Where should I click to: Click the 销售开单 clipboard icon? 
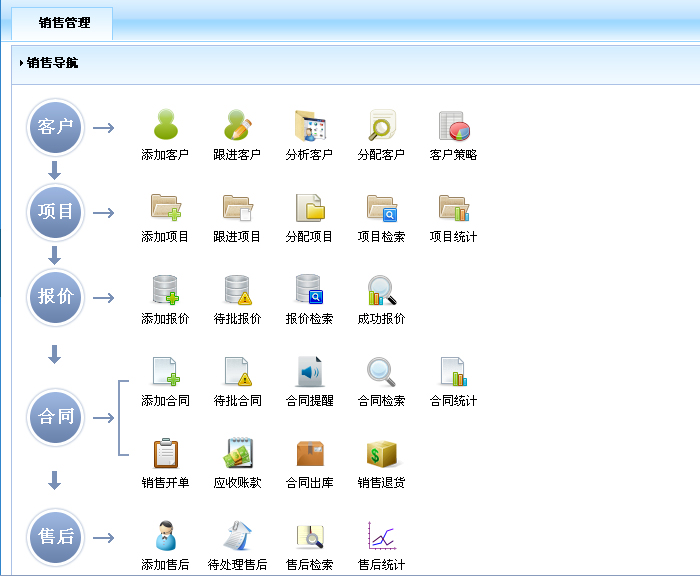pos(165,453)
